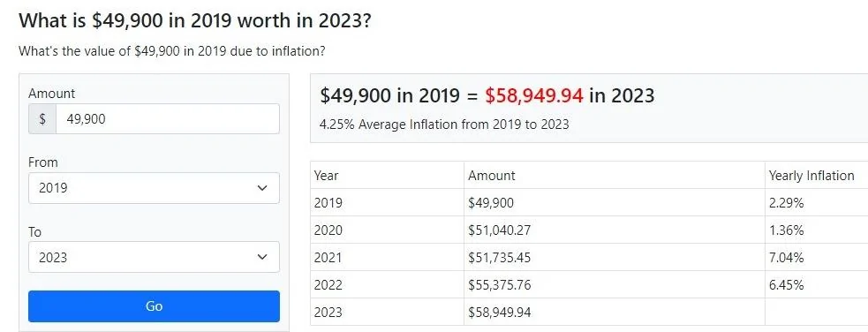Select the 2021 row year cell
Viewport: 868px width, 332px height.
pyautogui.click(x=387, y=257)
